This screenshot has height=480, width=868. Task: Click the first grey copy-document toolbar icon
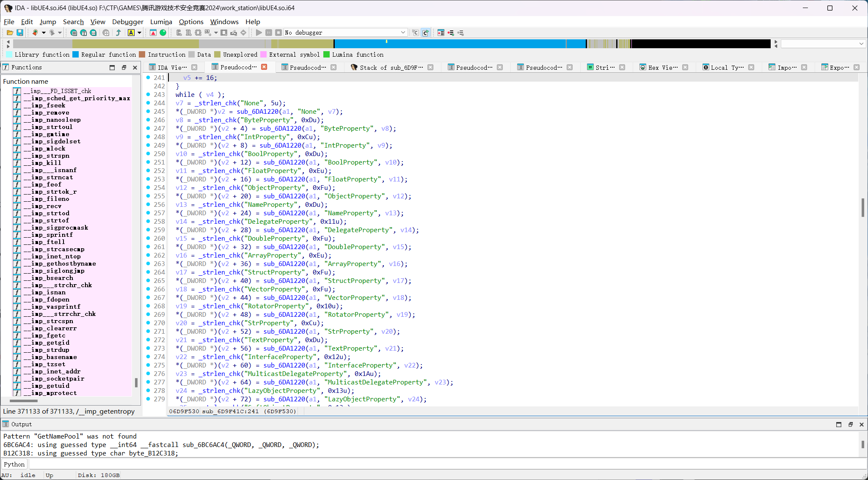(x=179, y=33)
